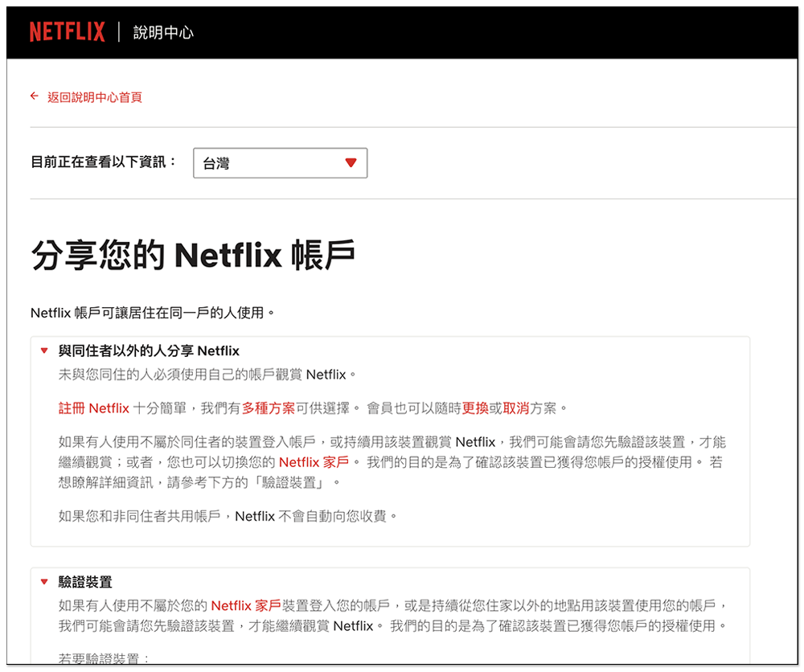Viewport: 804px width, 672px height.
Task: Click the page title 分享您的 Netflix 帳戶
Action: [193, 256]
